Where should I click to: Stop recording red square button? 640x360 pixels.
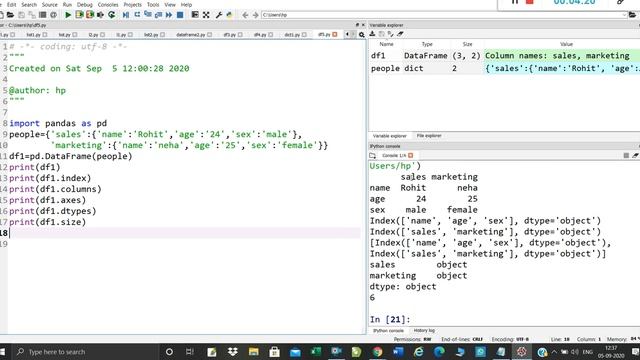point(529,2)
